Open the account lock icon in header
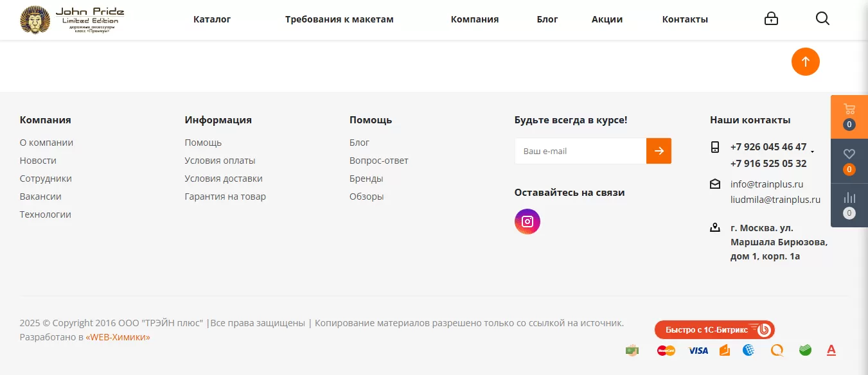This screenshot has width=868, height=375. coord(771,19)
